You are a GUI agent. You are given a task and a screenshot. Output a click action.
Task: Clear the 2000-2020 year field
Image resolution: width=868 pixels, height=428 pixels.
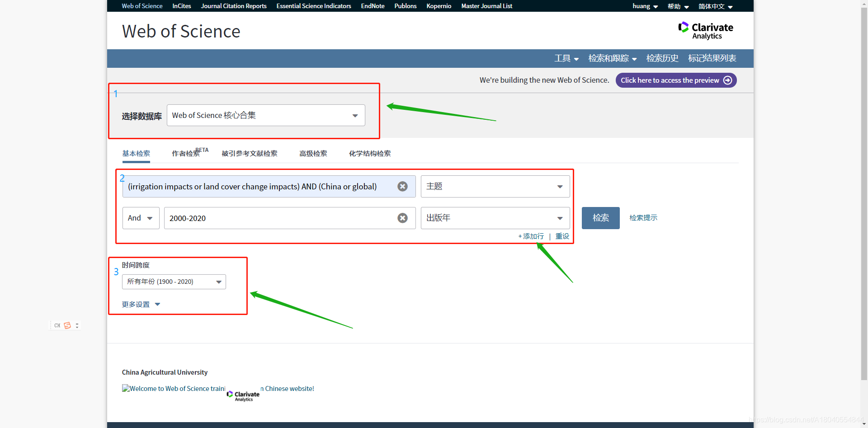tap(402, 218)
